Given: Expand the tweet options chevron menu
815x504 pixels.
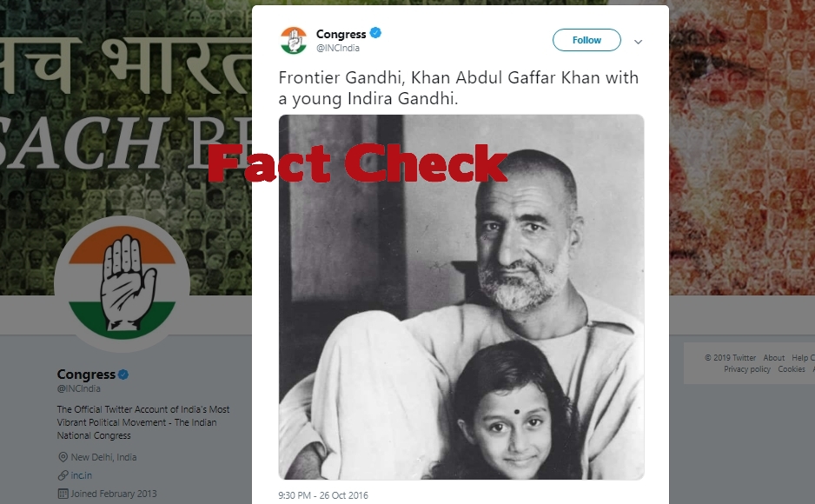Looking at the screenshot, I should coord(639,42).
